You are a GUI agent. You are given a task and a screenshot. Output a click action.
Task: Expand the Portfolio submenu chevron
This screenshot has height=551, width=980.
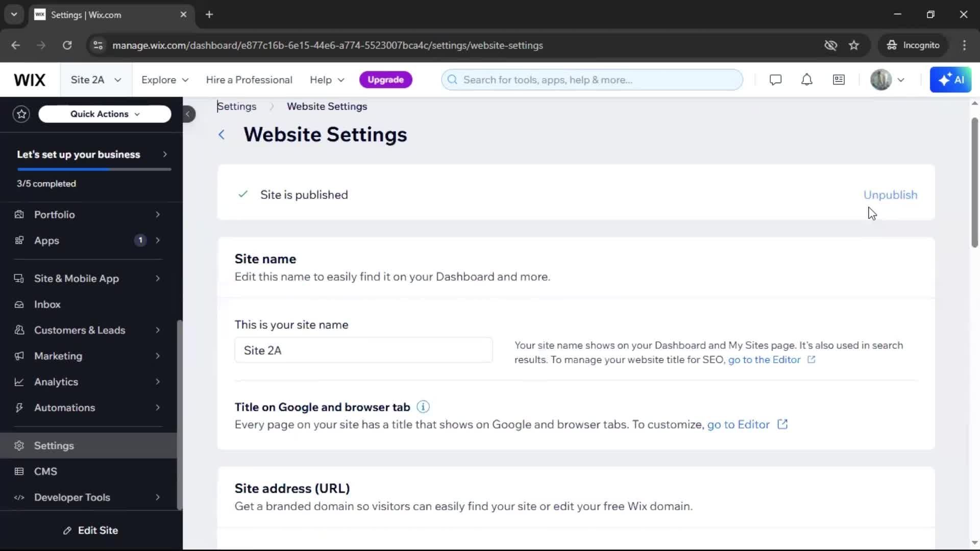point(158,214)
